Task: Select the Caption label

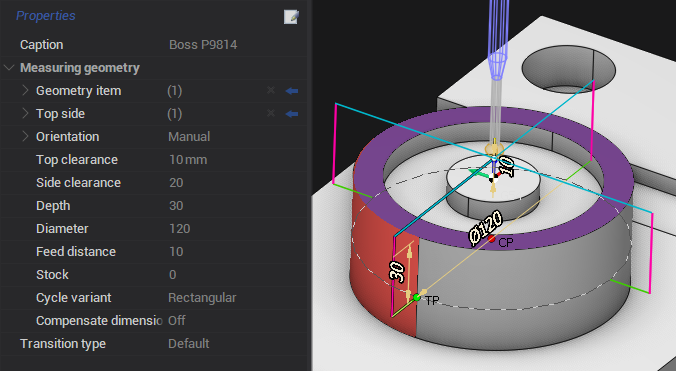Action: pos(41,45)
